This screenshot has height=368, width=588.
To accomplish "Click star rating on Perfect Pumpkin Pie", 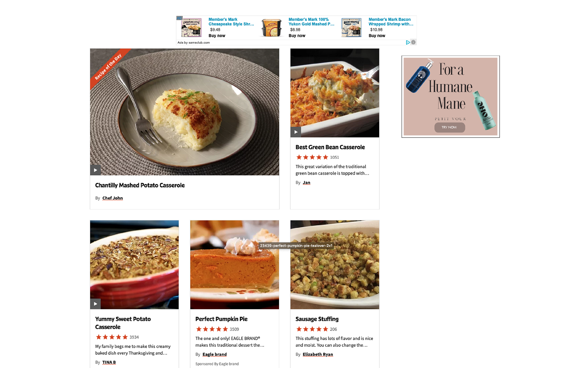I will pyautogui.click(x=212, y=329).
